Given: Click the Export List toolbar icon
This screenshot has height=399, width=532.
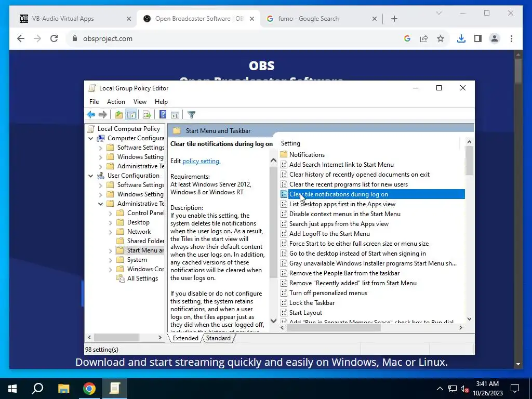Looking at the screenshot, I should [x=147, y=115].
